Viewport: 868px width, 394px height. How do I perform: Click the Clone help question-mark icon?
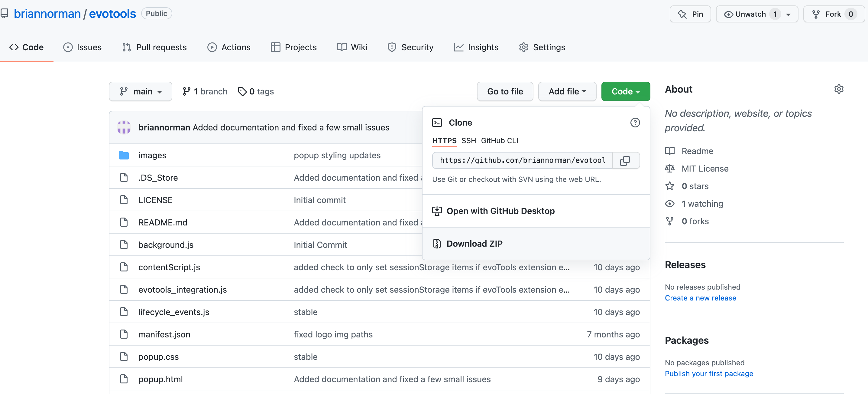(635, 123)
